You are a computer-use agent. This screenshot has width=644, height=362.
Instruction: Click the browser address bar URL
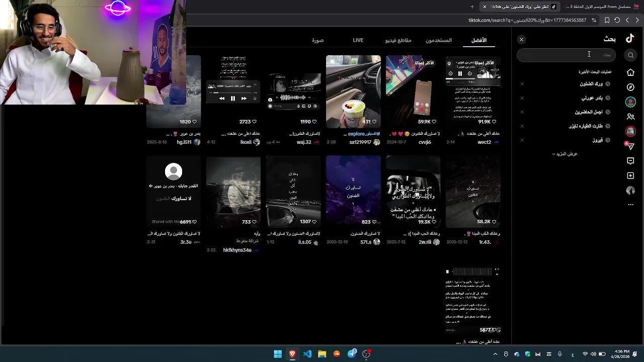527,20
